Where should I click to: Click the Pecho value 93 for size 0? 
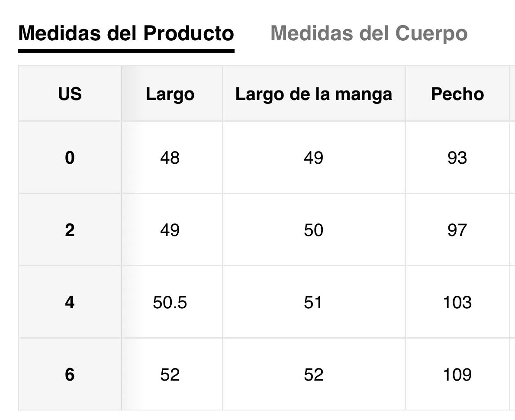coord(457,158)
